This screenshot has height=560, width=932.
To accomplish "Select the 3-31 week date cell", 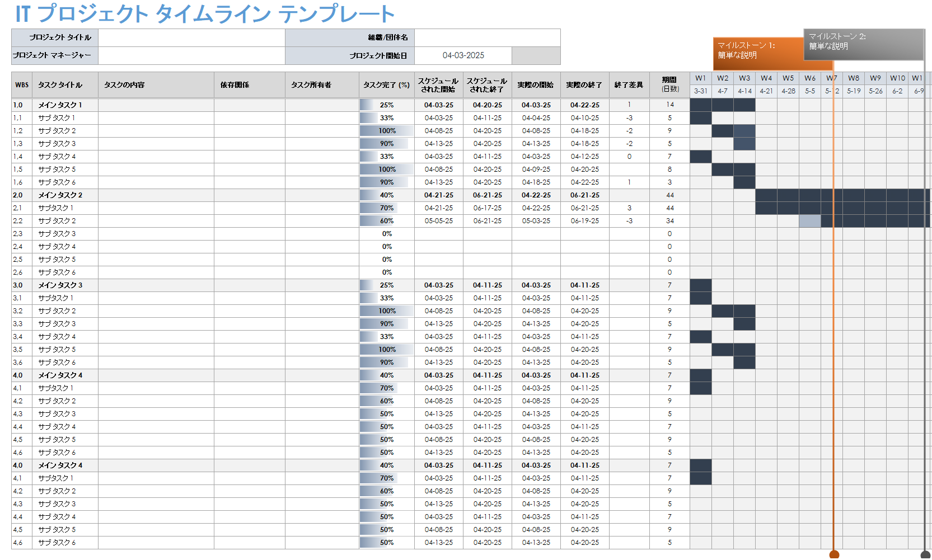I will pos(701,91).
